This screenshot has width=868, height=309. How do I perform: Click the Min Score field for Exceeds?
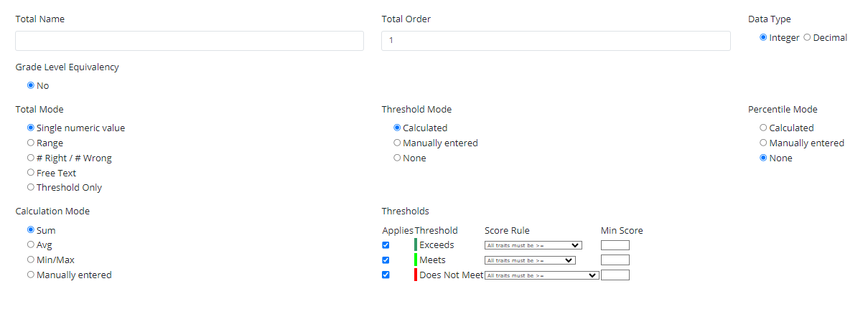point(615,245)
